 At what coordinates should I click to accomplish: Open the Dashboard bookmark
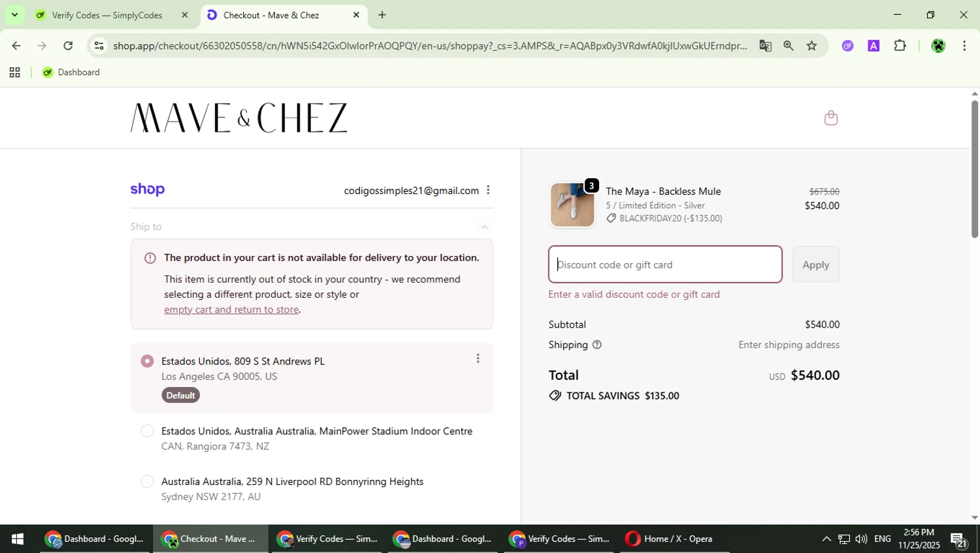71,72
